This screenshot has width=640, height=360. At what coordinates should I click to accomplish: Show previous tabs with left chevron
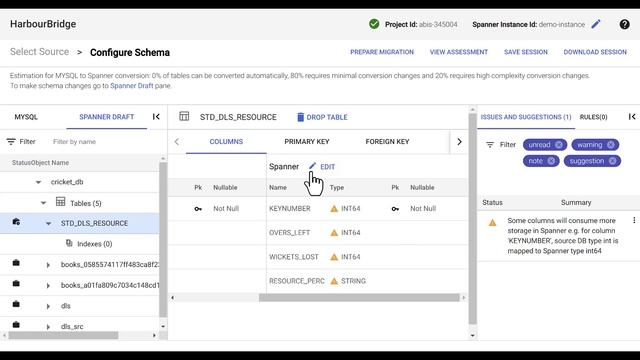click(177, 142)
